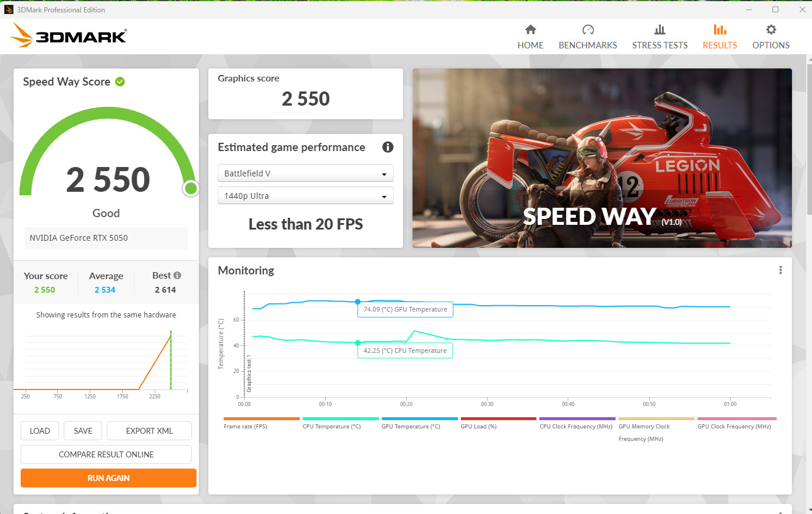Go to the BENCHMARKS tab
The width and height of the screenshot is (812, 514).
(588, 45)
